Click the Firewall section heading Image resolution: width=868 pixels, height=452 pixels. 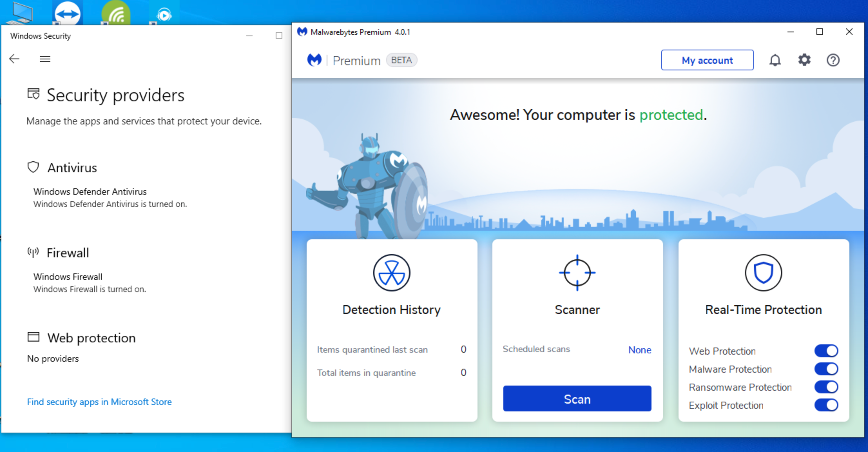(x=68, y=252)
